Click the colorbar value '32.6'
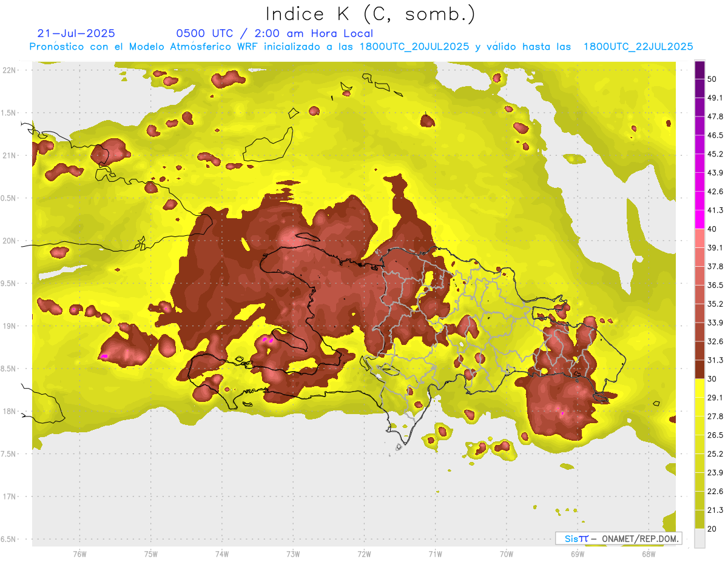The width and height of the screenshot is (728, 562). (715, 341)
